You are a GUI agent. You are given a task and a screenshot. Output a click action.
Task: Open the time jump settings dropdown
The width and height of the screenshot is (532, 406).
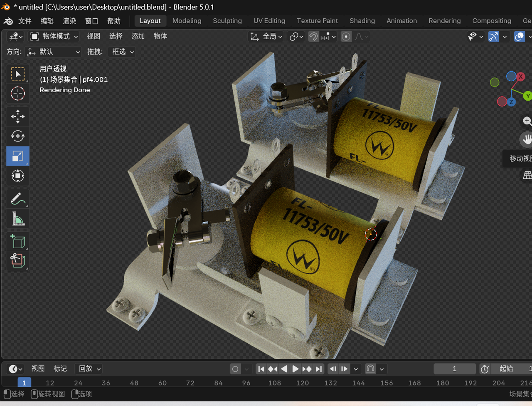(x=356, y=369)
